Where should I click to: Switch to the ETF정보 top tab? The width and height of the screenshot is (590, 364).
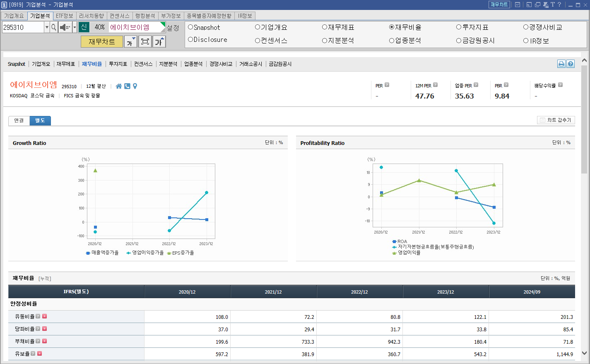coord(65,16)
